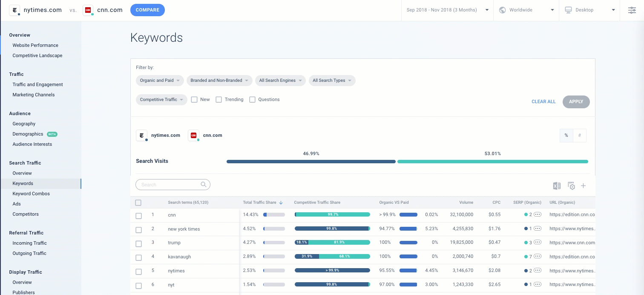Enable the Trending filter checkbox
Viewport: 644px width, 295px height.
[x=219, y=99]
